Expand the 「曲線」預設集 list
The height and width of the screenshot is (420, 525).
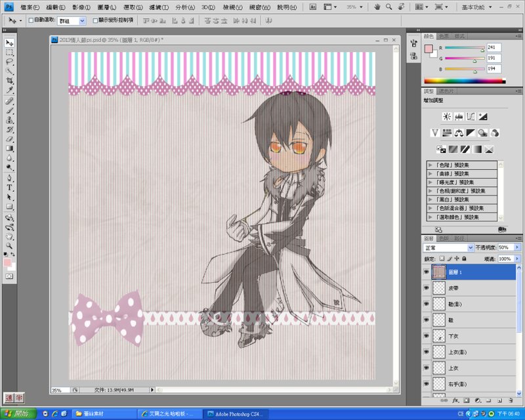pyautogui.click(x=430, y=174)
